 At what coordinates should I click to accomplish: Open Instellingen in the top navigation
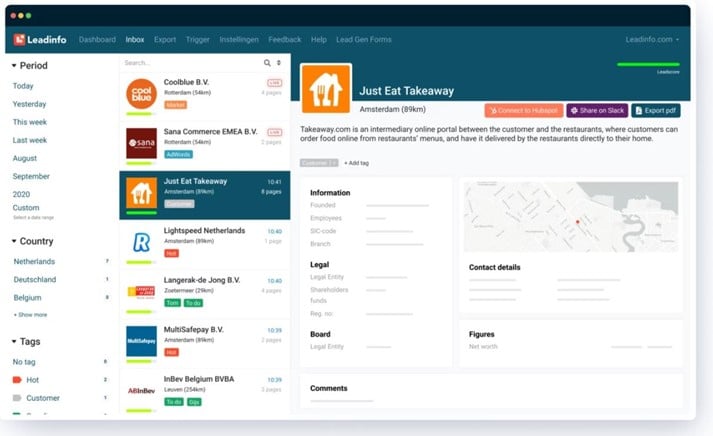(x=239, y=40)
